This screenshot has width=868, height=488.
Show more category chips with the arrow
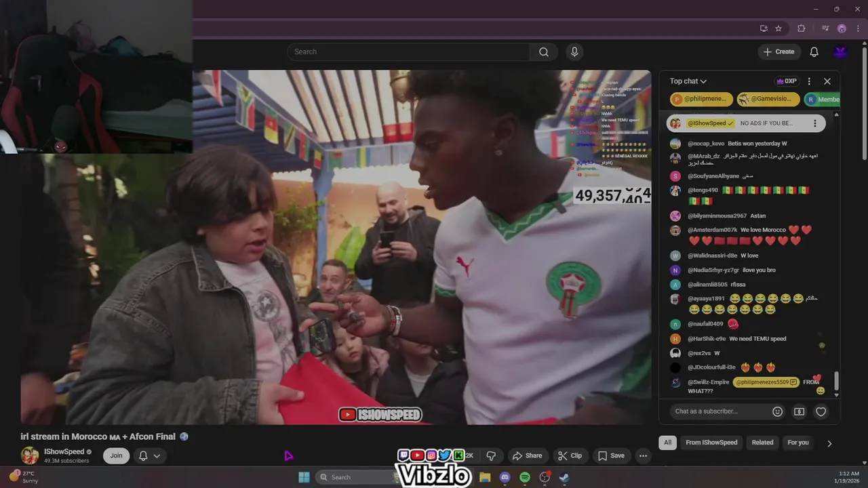pyautogui.click(x=829, y=443)
